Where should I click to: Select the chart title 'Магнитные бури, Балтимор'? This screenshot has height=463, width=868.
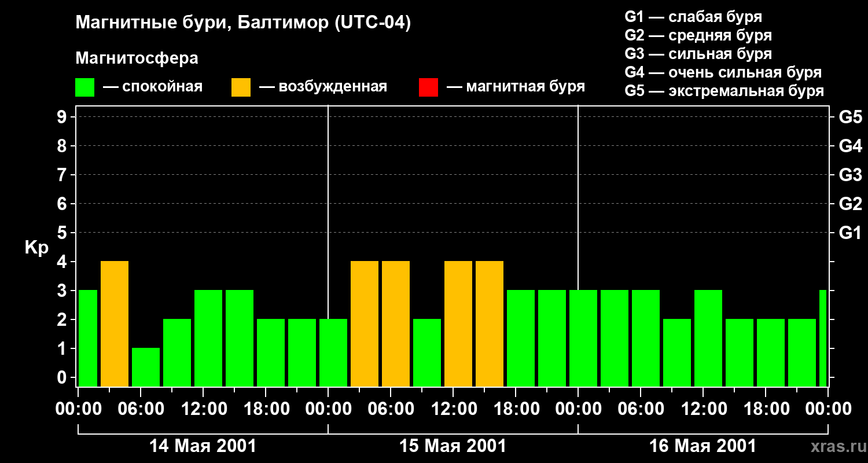[243, 23]
